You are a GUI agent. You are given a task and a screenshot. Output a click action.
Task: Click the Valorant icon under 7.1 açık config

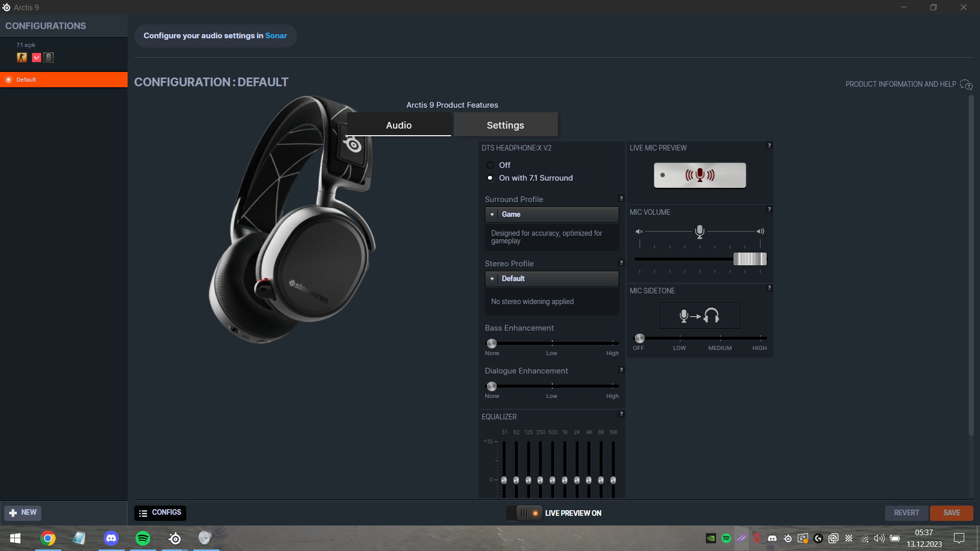[36, 58]
